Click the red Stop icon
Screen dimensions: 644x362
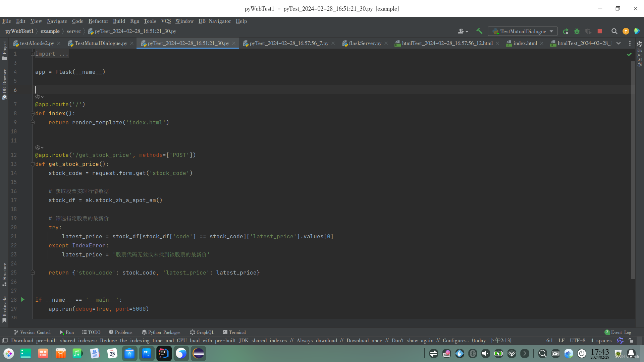pyautogui.click(x=600, y=31)
